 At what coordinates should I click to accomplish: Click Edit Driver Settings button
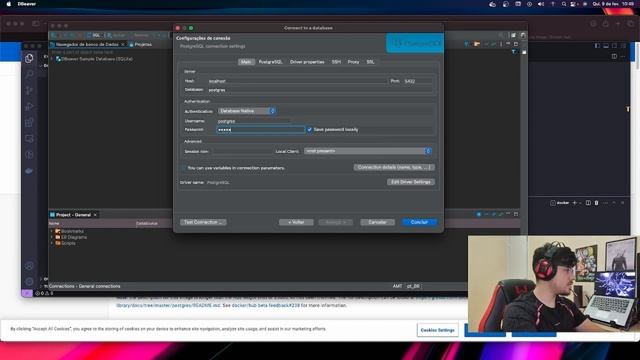point(411,182)
